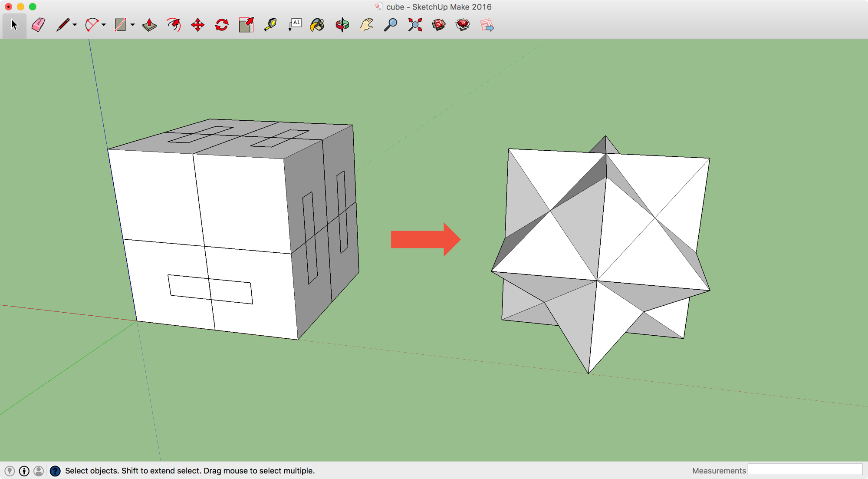This screenshot has height=479, width=868.
Task: Select the Follow Me tool
Action: (x=173, y=25)
